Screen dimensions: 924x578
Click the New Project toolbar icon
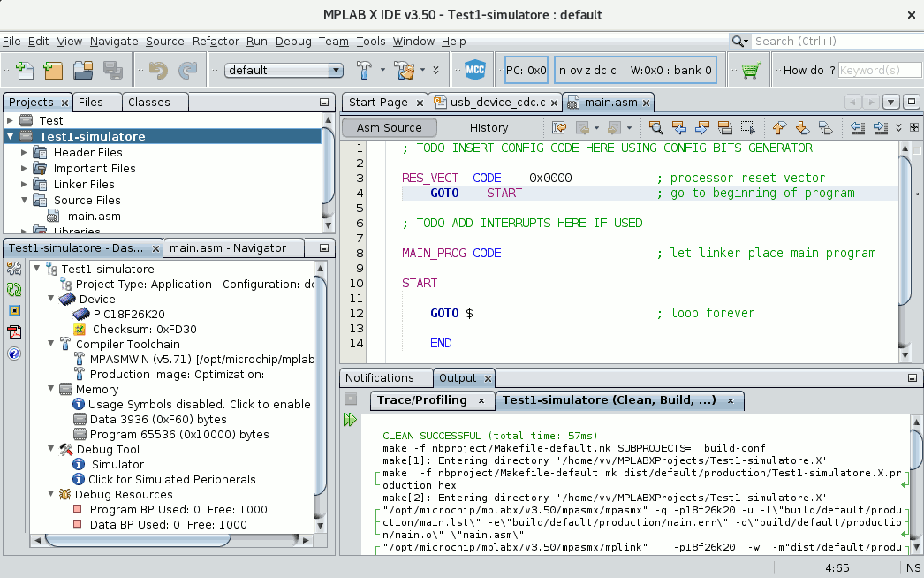(53, 70)
